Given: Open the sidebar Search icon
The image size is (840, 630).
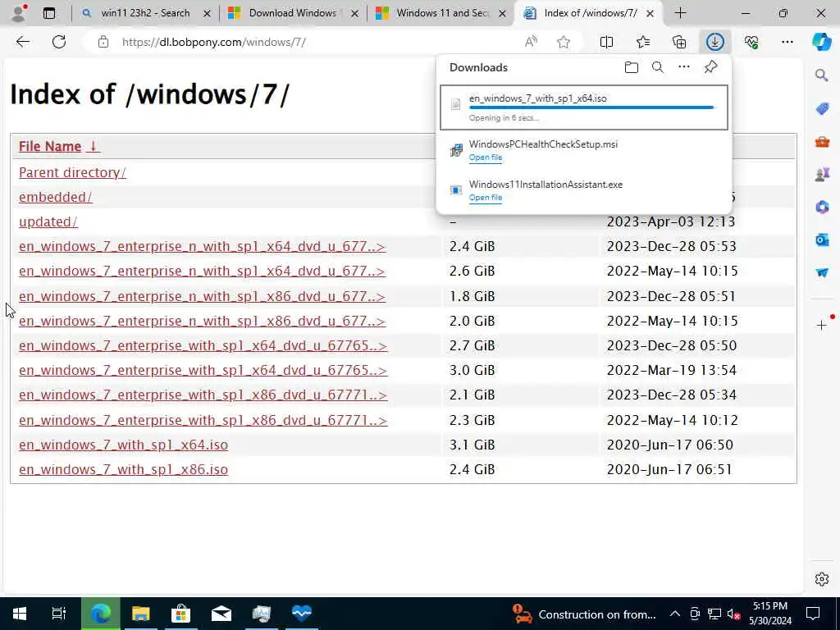Looking at the screenshot, I should pyautogui.click(x=822, y=75).
